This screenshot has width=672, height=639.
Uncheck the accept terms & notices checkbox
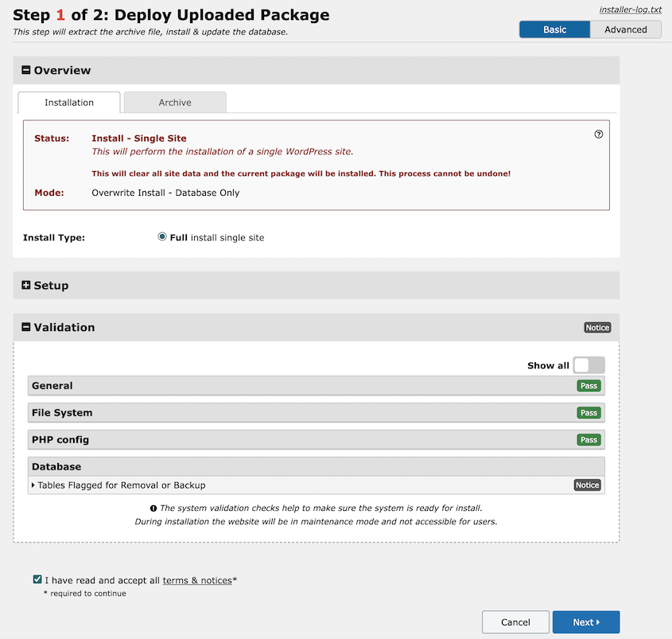coord(37,580)
